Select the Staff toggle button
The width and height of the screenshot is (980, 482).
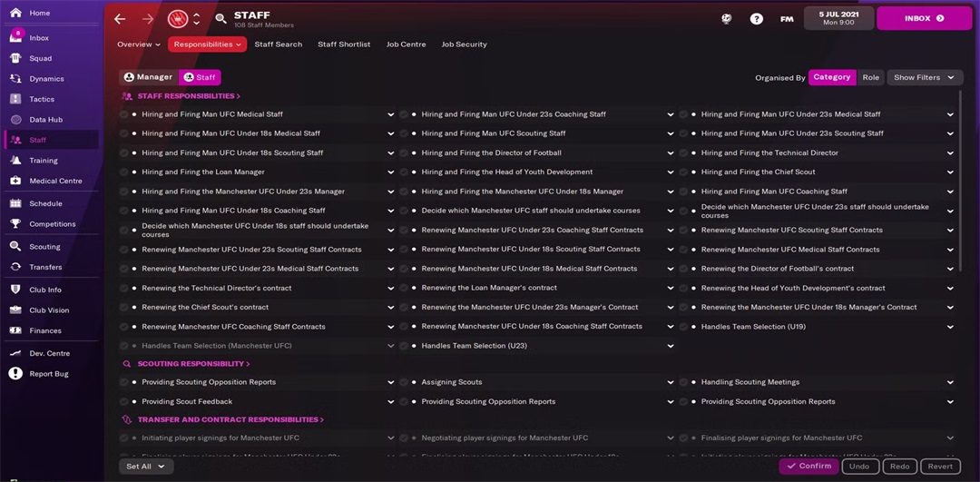(201, 78)
